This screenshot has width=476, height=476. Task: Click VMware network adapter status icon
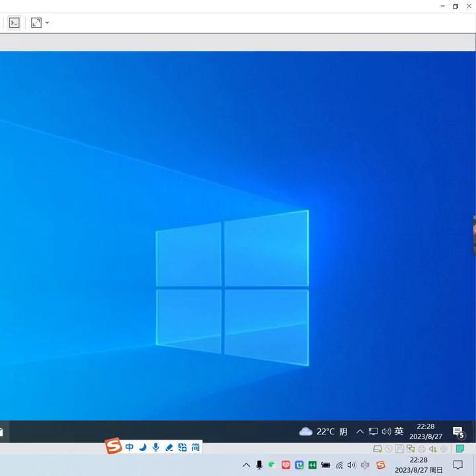(x=411, y=449)
